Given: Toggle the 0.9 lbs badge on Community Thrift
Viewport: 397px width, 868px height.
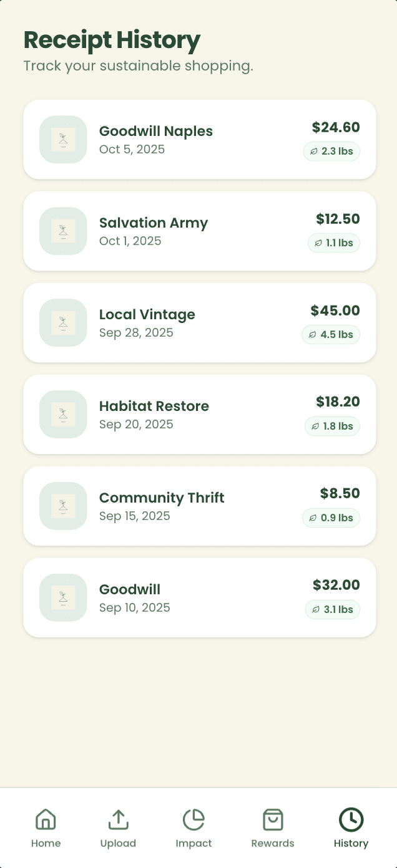Looking at the screenshot, I should click(x=331, y=518).
